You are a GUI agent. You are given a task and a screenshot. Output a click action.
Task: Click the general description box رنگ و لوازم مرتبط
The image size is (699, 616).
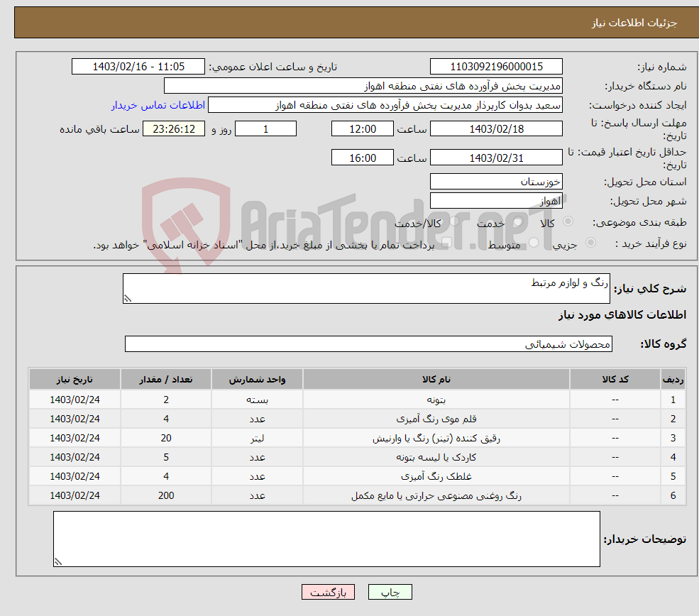(x=366, y=288)
